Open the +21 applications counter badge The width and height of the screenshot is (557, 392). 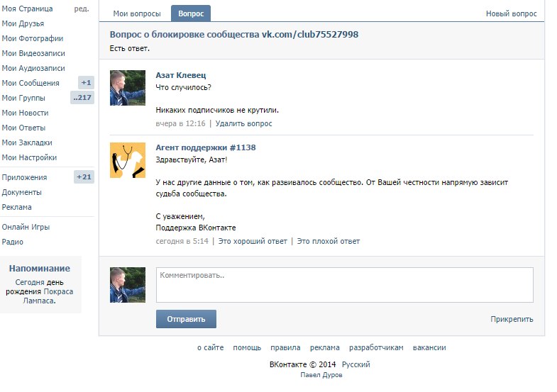(x=84, y=177)
